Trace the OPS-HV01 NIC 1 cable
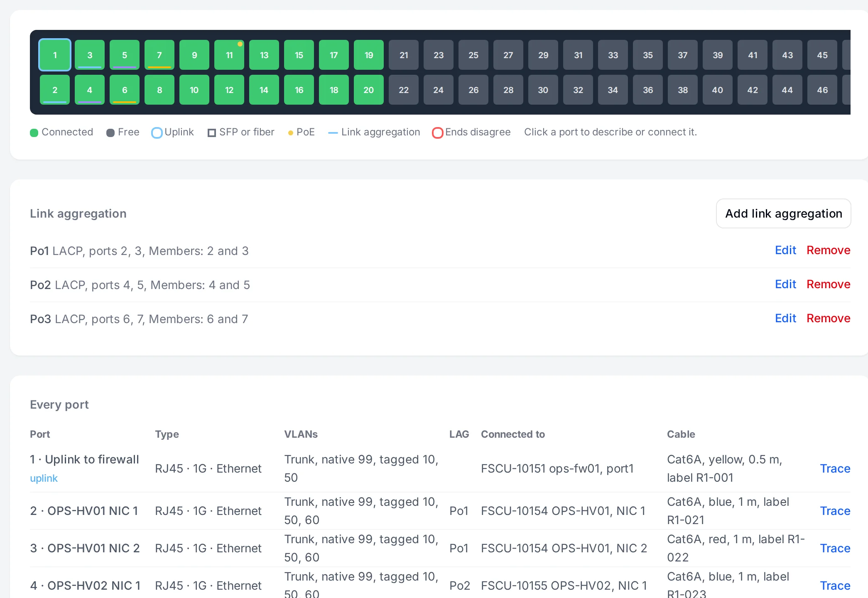Screen dimensions: 868x598 pyautogui.click(x=835, y=511)
